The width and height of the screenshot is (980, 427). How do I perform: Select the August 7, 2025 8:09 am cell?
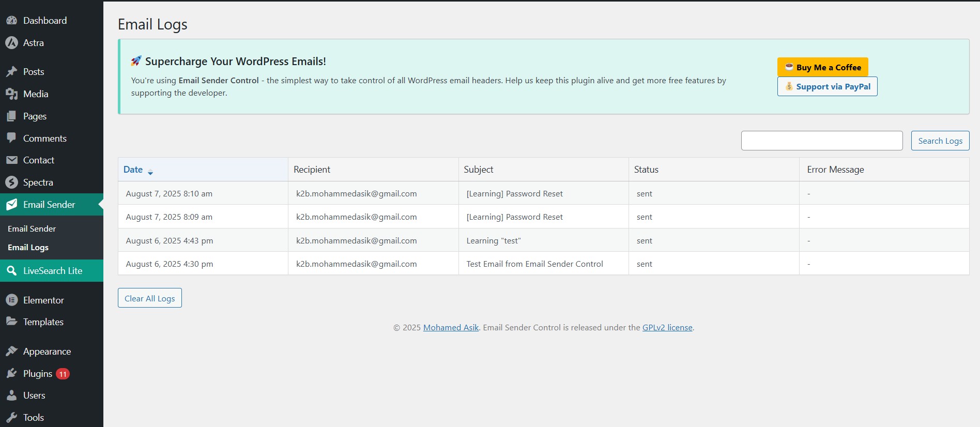click(203, 217)
